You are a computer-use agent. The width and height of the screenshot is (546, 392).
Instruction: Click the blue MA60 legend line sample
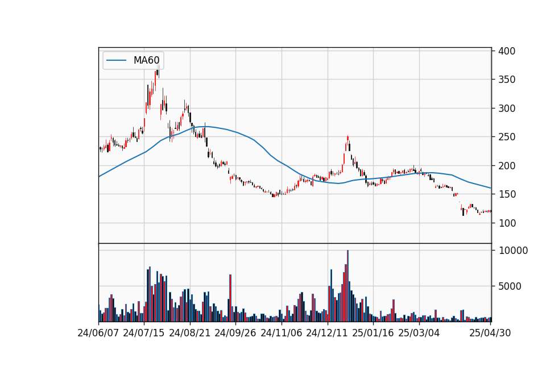coord(116,61)
